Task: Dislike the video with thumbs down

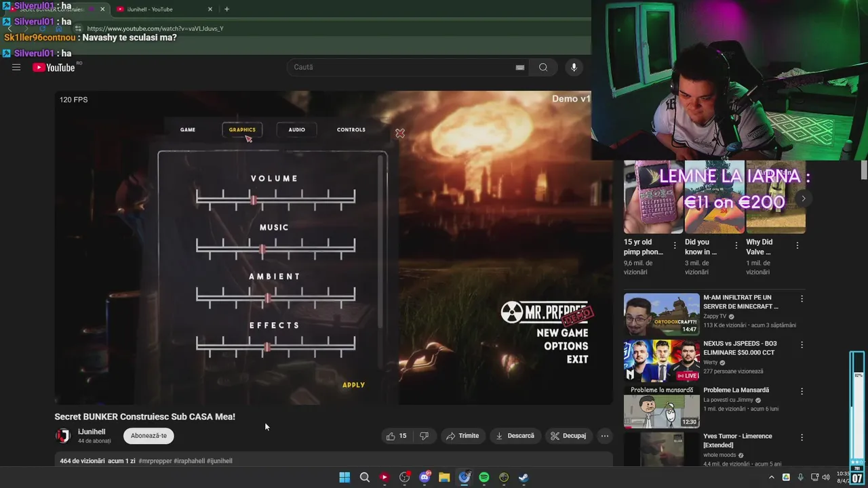Action: pyautogui.click(x=424, y=436)
